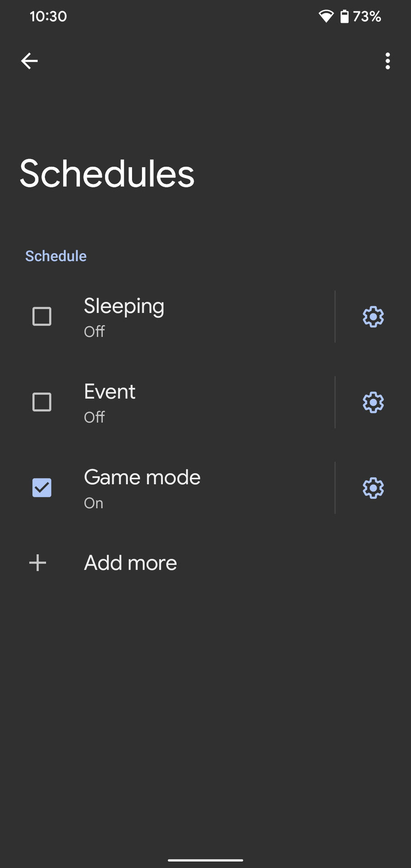411x868 pixels.
Task: Tap the back arrow icon
Action: (29, 61)
